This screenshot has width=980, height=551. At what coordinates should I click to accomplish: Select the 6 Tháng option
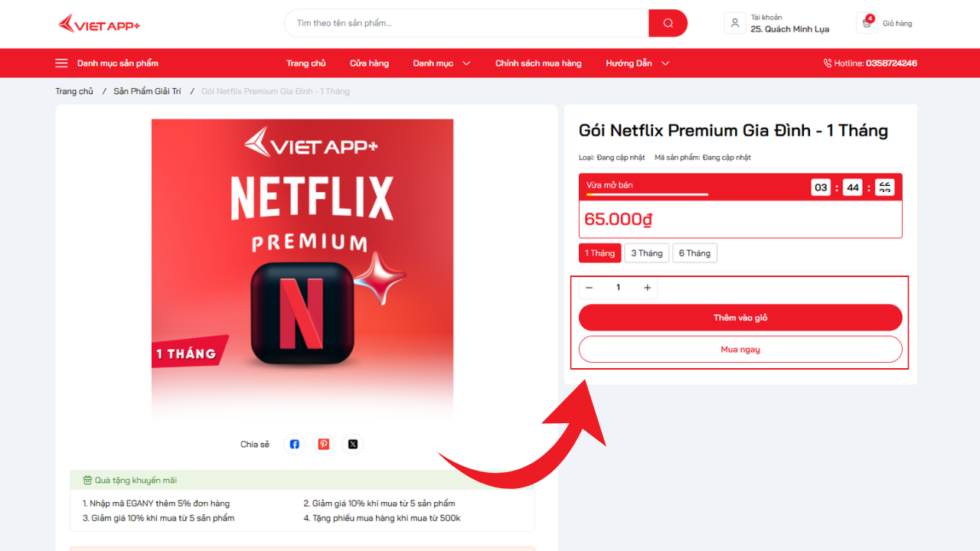(695, 253)
